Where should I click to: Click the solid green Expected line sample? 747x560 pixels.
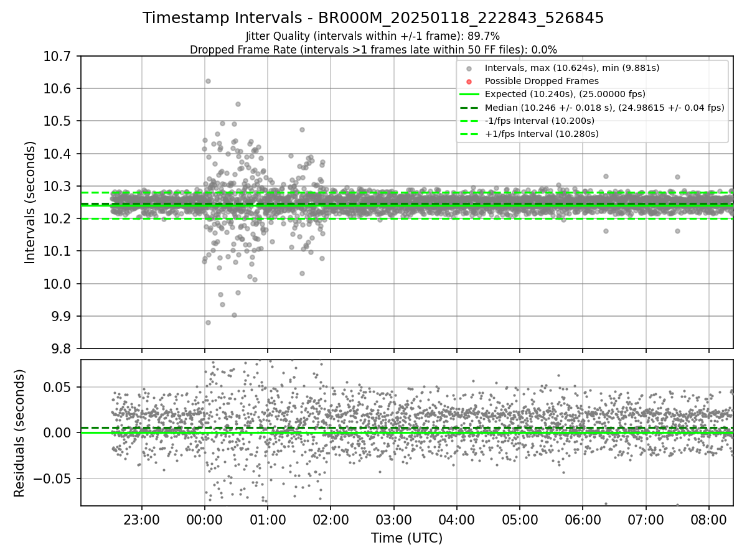pyautogui.click(x=469, y=94)
